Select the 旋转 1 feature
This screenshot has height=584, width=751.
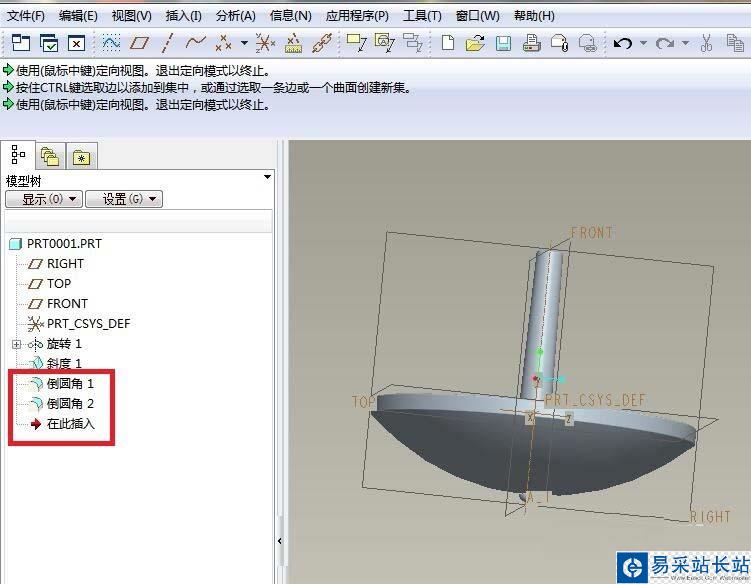[55, 344]
